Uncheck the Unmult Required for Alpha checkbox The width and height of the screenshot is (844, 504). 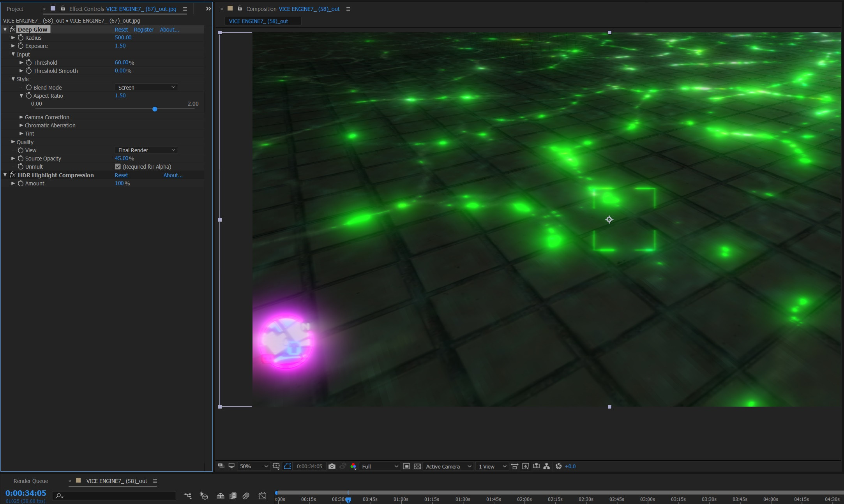(x=118, y=167)
